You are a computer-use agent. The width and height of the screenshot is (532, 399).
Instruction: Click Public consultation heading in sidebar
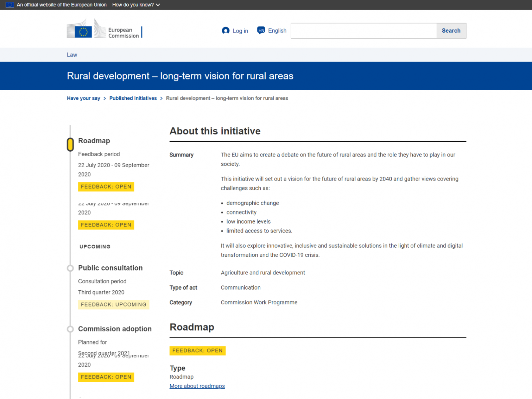coord(110,268)
